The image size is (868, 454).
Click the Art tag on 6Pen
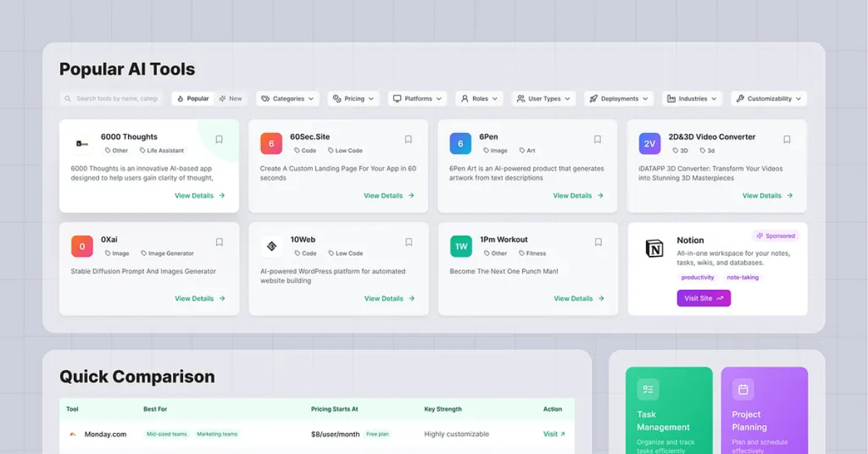pyautogui.click(x=527, y=150)
